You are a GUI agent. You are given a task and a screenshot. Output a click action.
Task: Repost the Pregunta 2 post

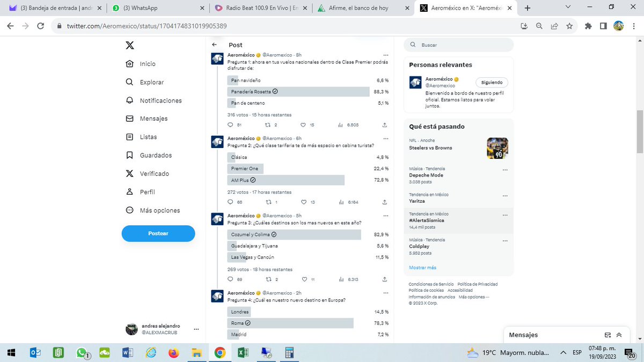click(269, 202)
